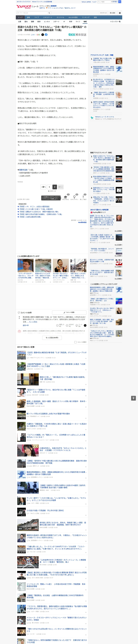This screenshot has height=644, width=138.
Task: Click the ヘルプ link in header
Action: [x=94, y=2]
